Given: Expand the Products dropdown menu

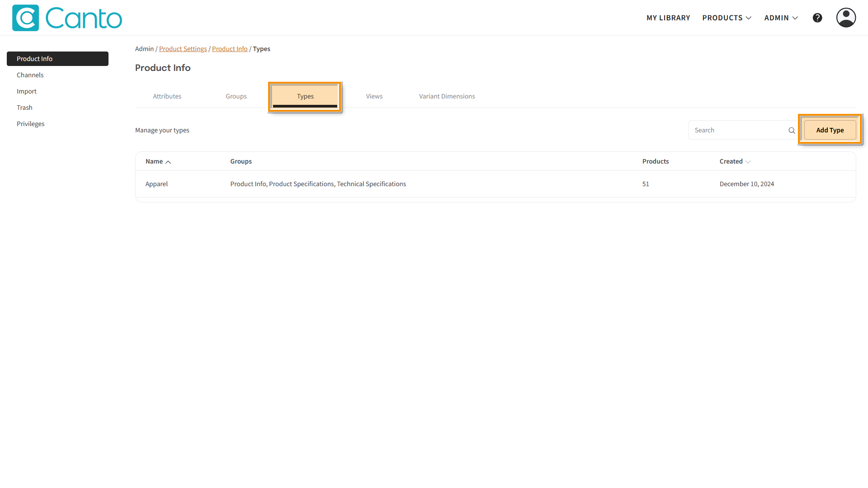Looking at the screenshot, I should click(727, 18).
